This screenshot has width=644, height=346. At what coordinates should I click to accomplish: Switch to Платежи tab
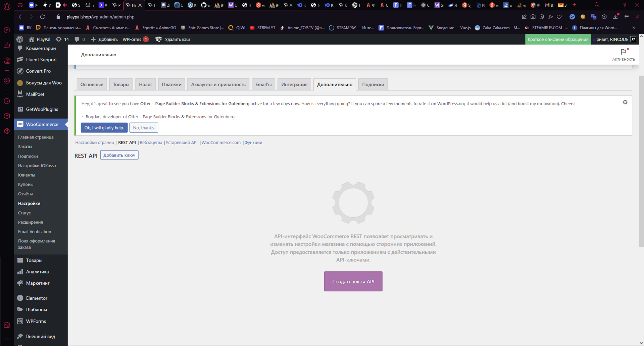click(171, 84)
